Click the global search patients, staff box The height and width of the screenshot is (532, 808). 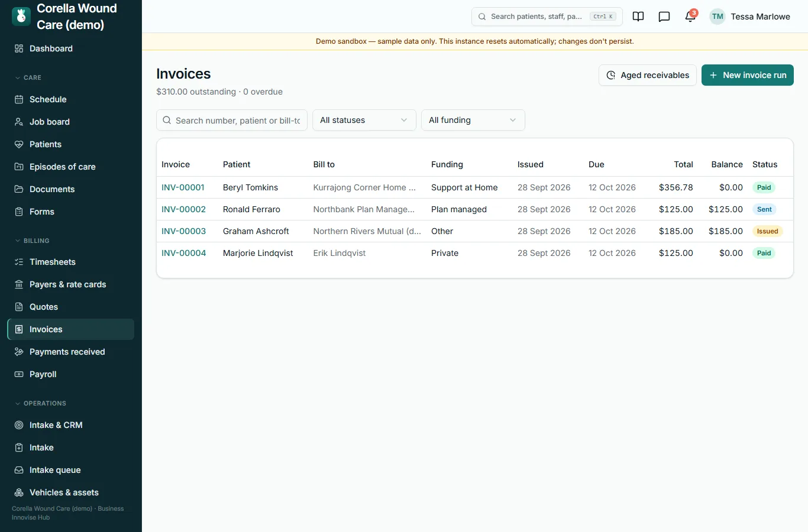click(x=547, y=17)
